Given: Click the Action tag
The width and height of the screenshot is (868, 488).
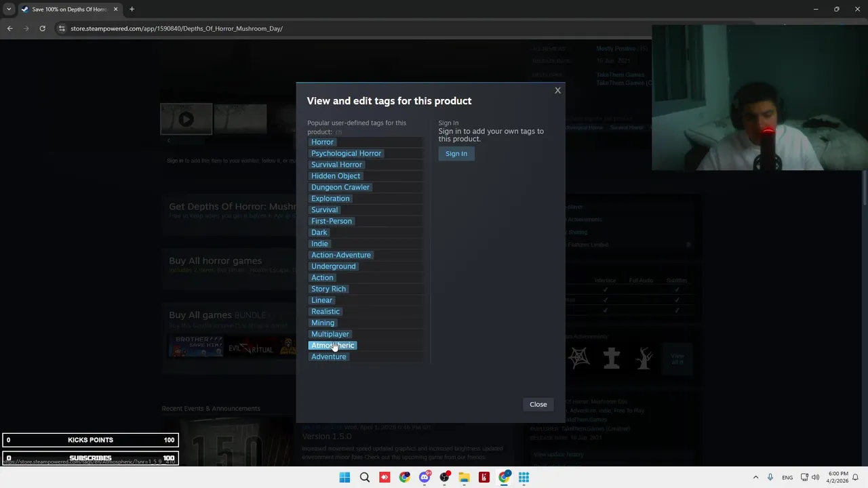Looking at the screenshot, I should [322, 277].
